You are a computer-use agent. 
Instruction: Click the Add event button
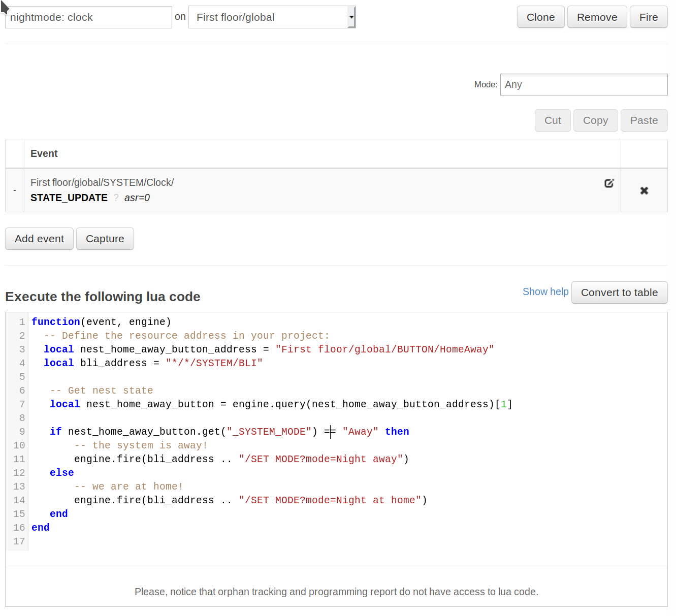coord(39,239)
